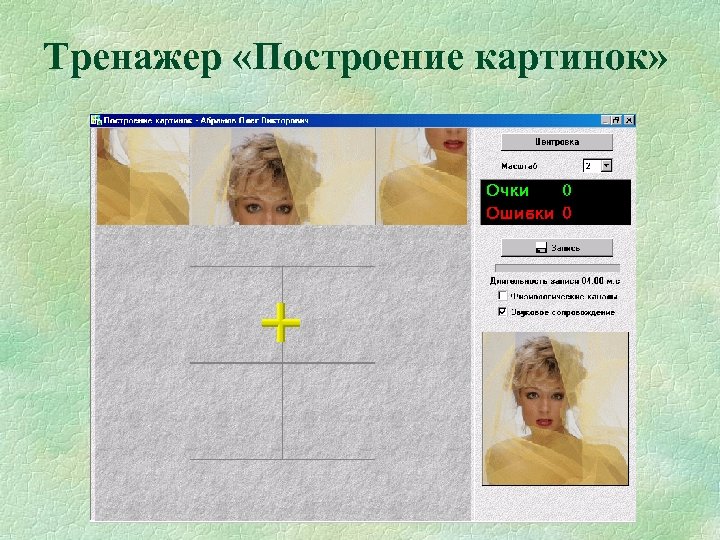
Task: Click the Длительность записи 04.00 label
Action: coord(555,281)
